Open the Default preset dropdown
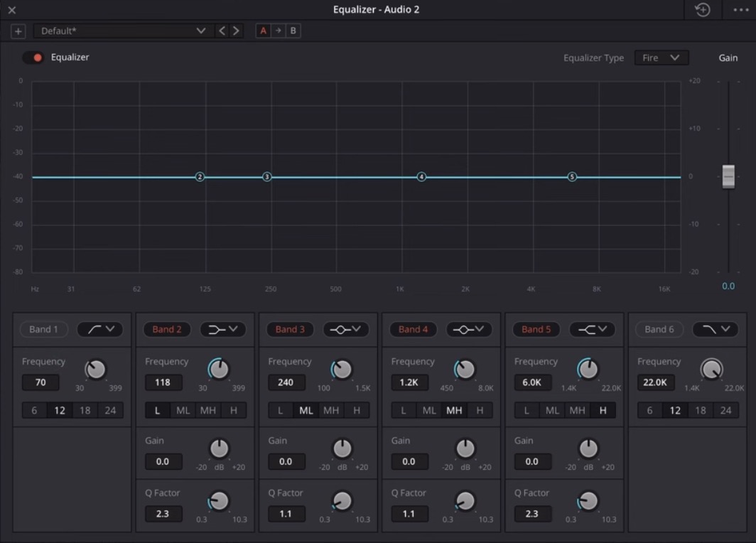The width and height of the screenshot is (756, 543). tap(122, 31)
